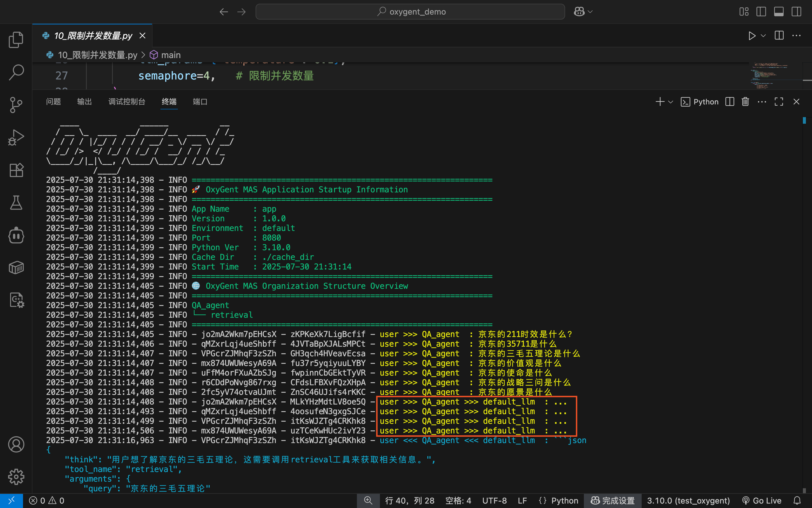812x508 pixels.
Task: Open Copilot menu in title bar
Action: [x=579, y=12]
